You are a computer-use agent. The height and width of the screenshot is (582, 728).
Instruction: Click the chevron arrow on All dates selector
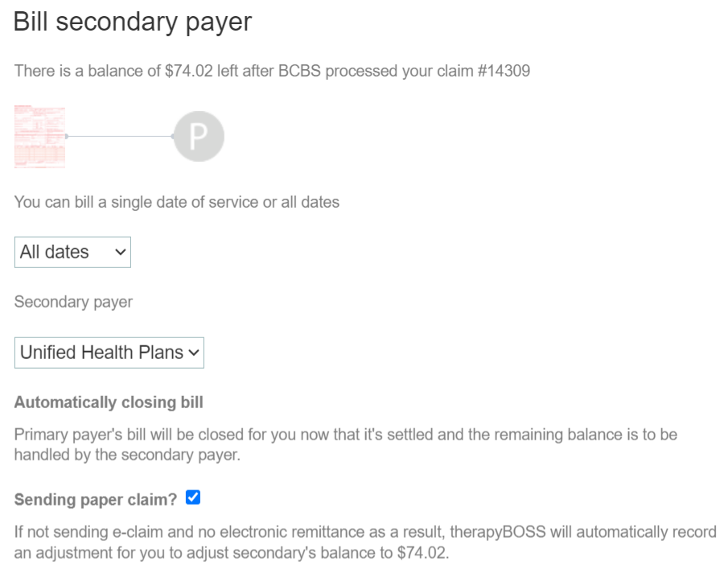[x=121, y=252]
